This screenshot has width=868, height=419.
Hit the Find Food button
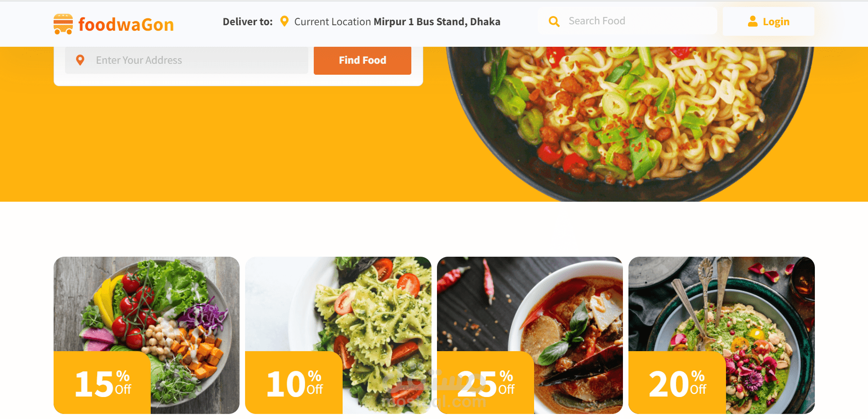(x=362, y=60)
